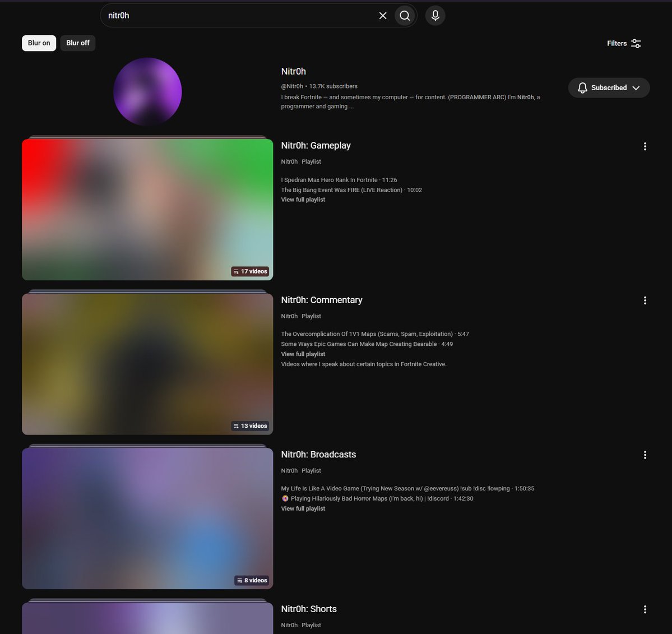Select the Blur off chip
This screenshot has width=672, height=634.
pyautogui.click(x=77, y=43)
